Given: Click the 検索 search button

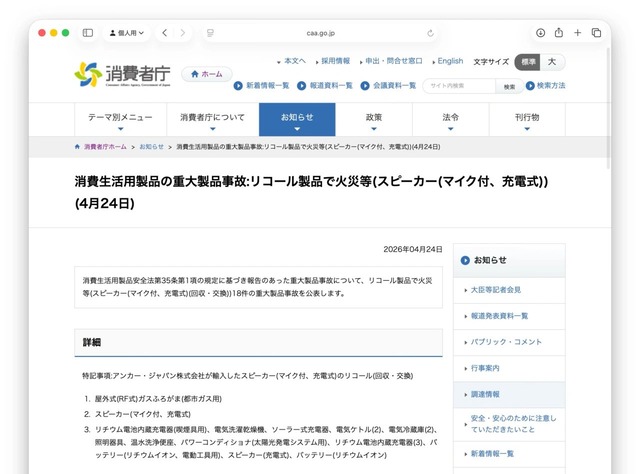Looking at the screenshot, I should pyautogui.click(x=509, y=87).
